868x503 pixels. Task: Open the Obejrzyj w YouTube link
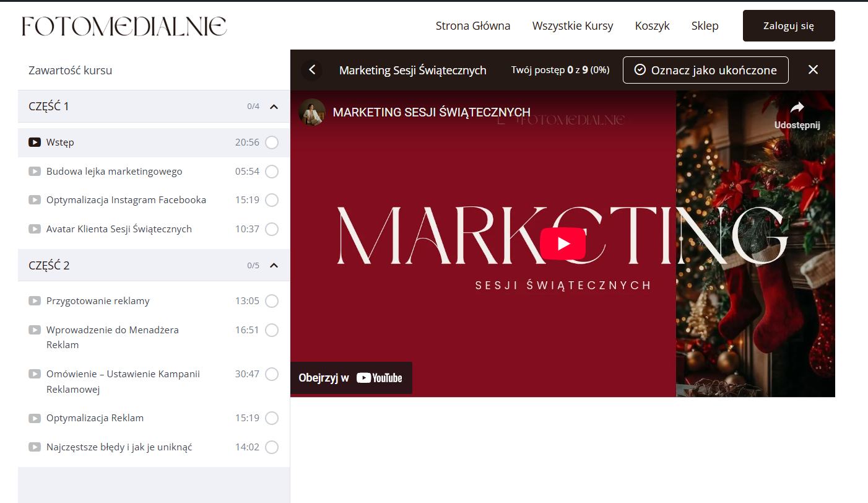point(350,378)
